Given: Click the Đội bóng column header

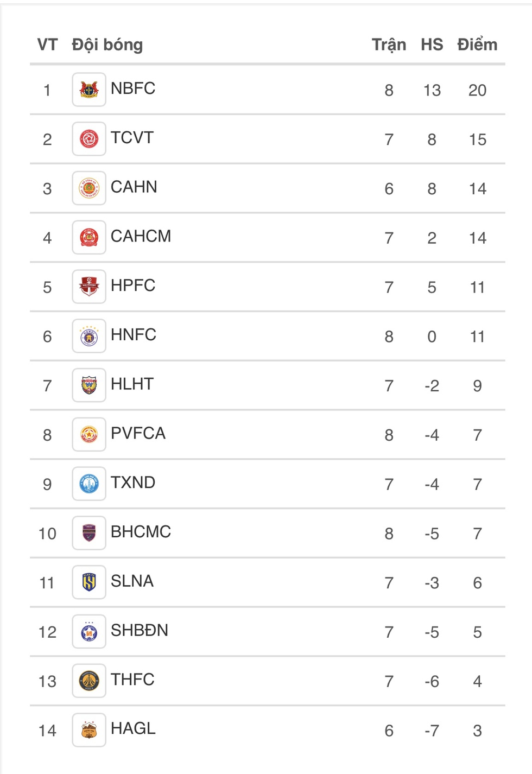Looking at the screenshot, I should pyautogui.click(x=107, y=45).
